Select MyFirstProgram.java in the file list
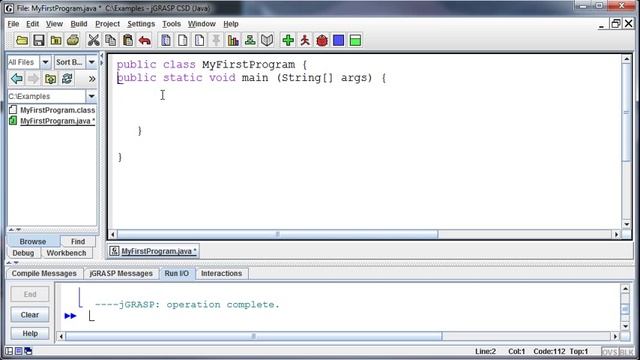 click(x=52, y=121)
